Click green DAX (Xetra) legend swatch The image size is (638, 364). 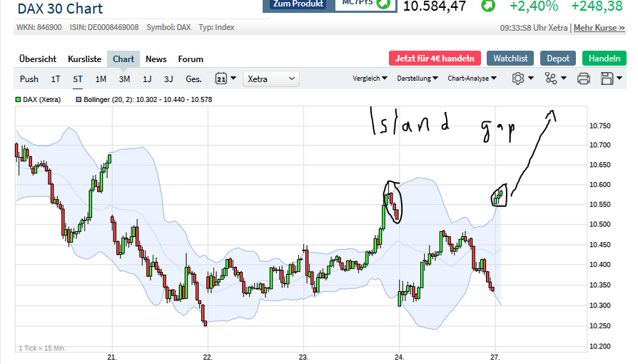[x=18, y=99]
